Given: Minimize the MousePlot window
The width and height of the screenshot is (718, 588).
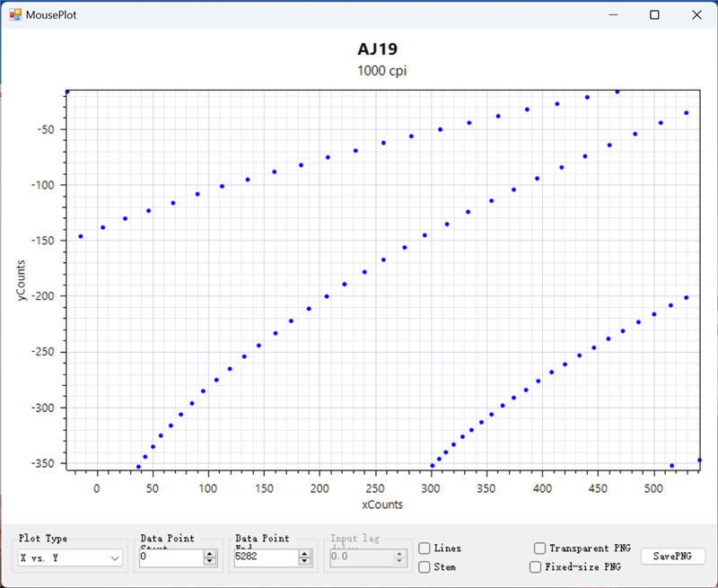Looking at the screenshot, I should point(613,14).
